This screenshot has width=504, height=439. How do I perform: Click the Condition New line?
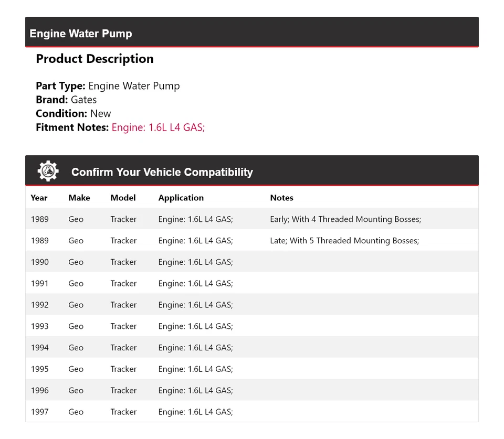point(73,113)
